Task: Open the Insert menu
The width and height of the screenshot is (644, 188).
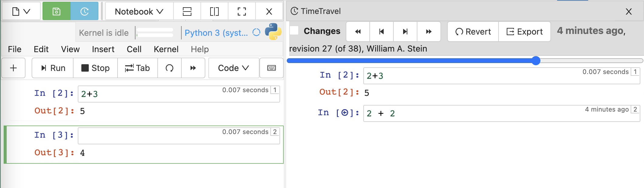Action: (x=103, y=49)
